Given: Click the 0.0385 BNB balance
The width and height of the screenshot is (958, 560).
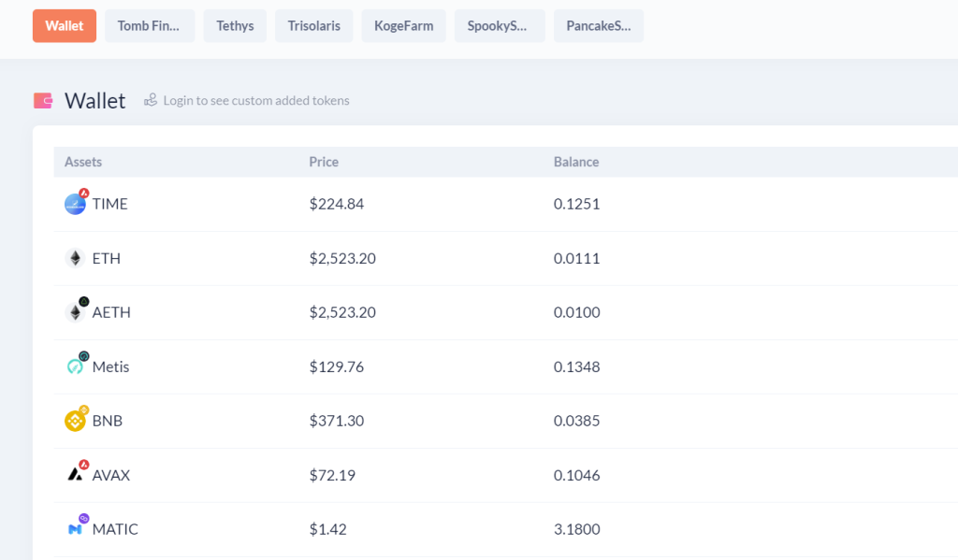Looking at the screenshot, I should [x=576, y=421].
